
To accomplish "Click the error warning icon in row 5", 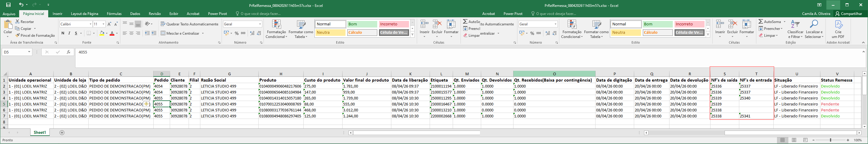I will pos(147,104).
